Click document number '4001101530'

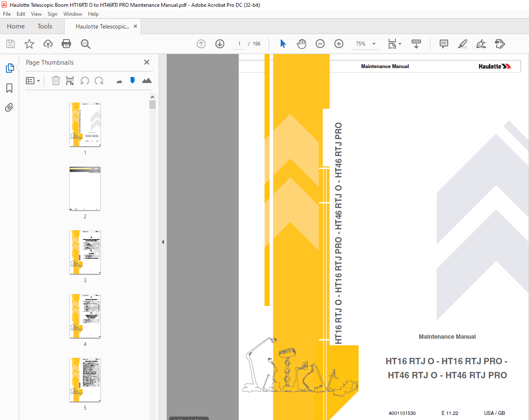402,413
